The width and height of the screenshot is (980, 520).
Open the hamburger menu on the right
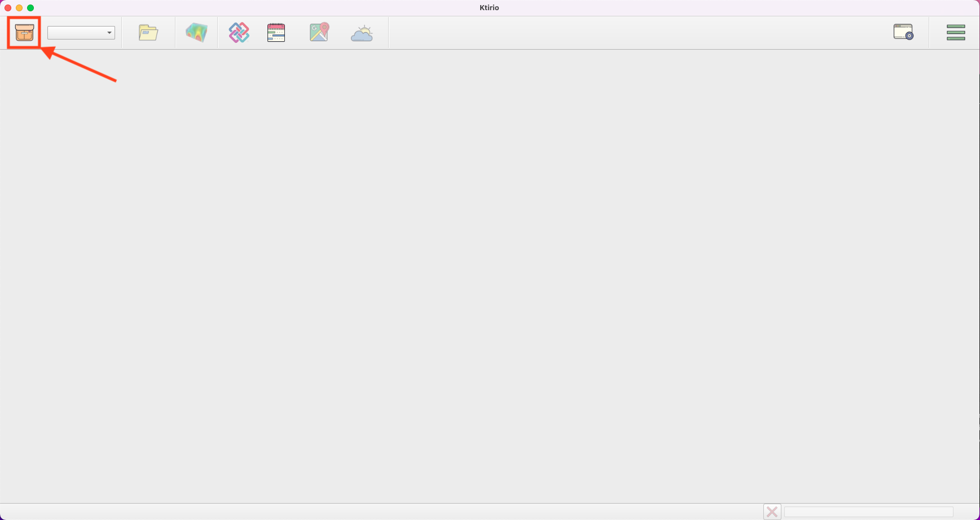click(955, 32)
